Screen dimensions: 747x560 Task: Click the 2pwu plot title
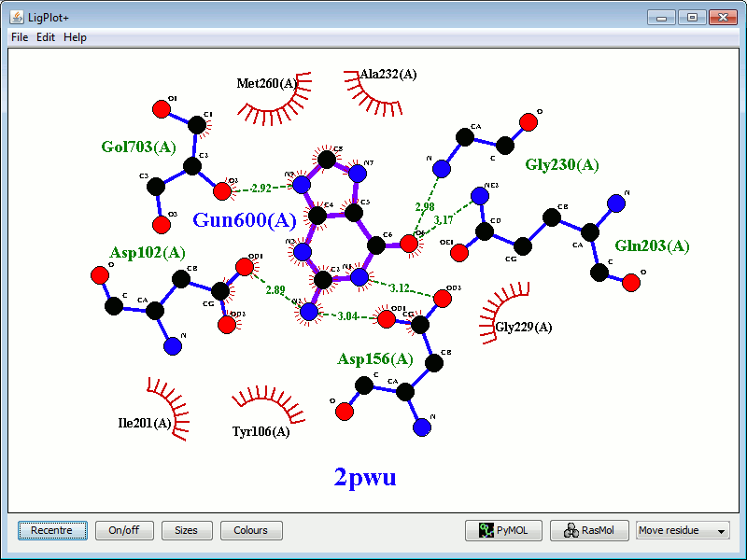point(365,477)
